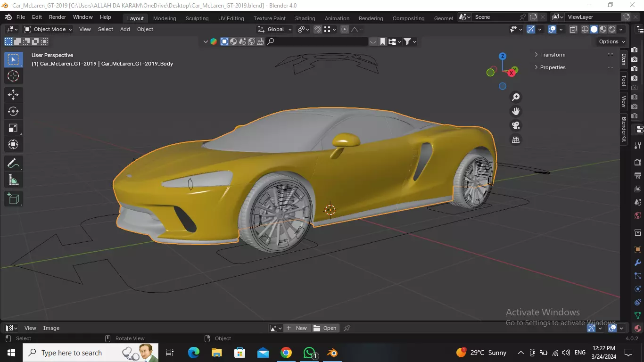Screen dimensions: 644x362
Task: Switch perspective/orthographic grid button
Action: pos(516,140)
